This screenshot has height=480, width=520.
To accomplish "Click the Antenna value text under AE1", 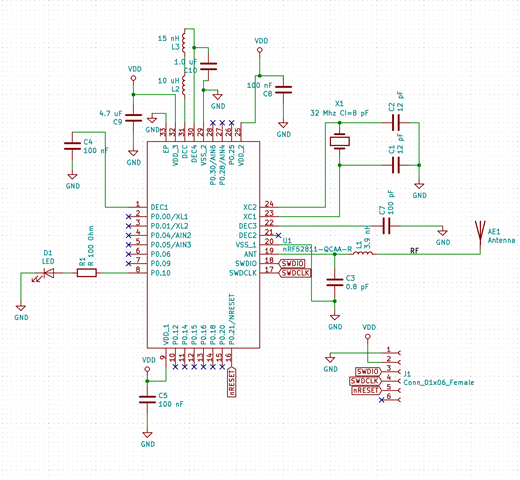I will pyautogui.click(x=501, y=240).
